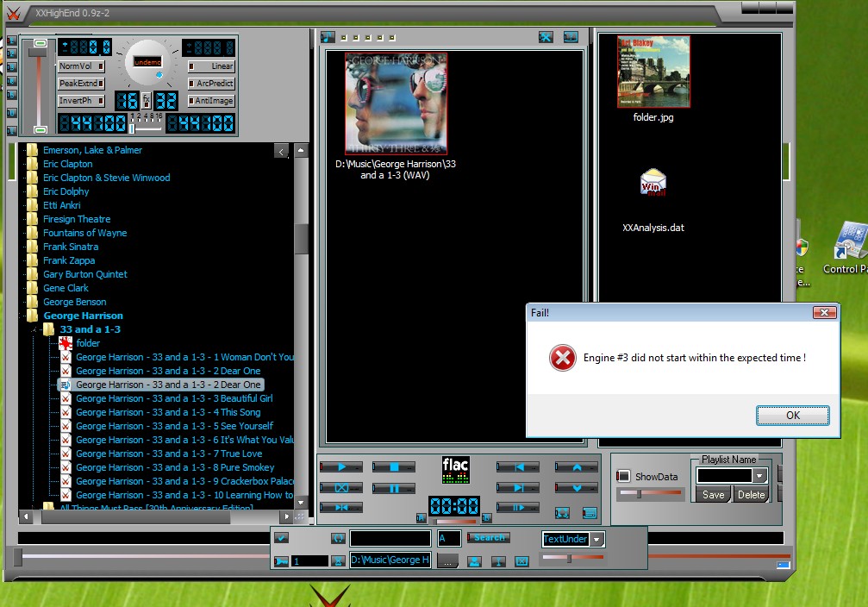The image size is (868, 607).
Task: Click the left chevron button above tree
Action: coord(281,151)
